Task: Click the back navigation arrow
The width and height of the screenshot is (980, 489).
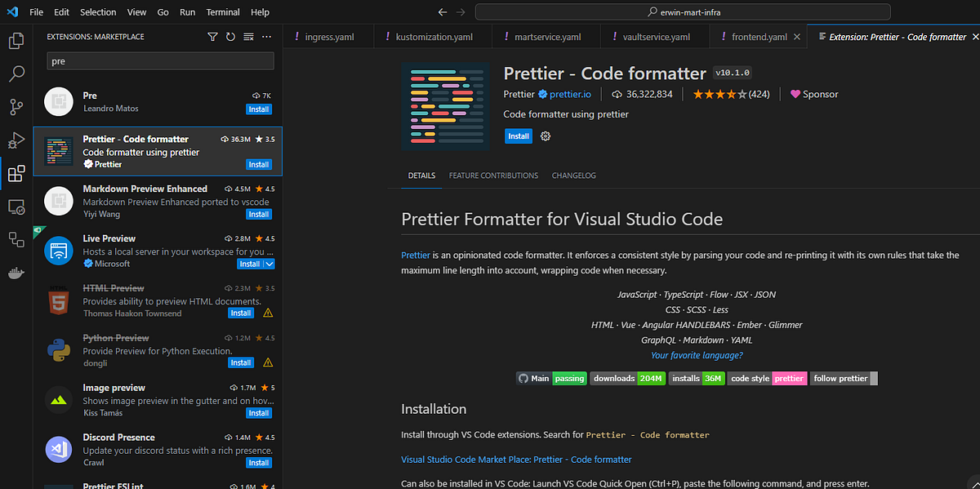Action: (442, 11)
